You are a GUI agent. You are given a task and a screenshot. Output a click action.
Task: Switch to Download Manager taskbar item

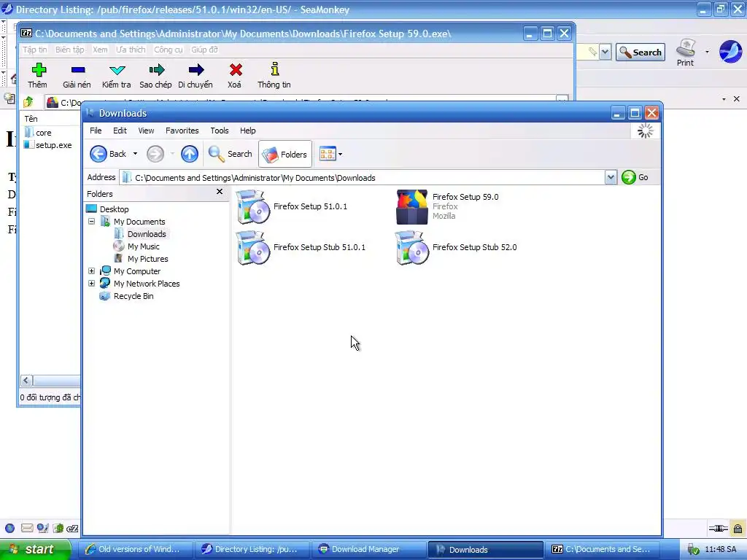(x=368, y=550)
